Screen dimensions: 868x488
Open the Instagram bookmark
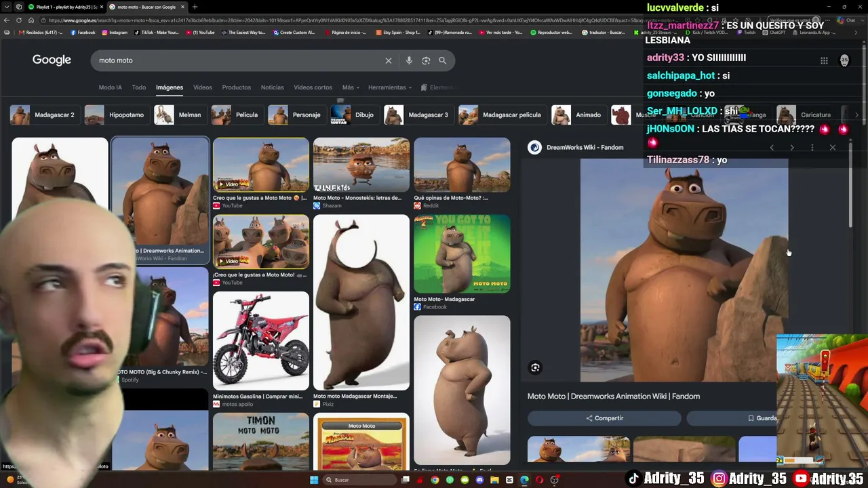(x=115, y=33)
